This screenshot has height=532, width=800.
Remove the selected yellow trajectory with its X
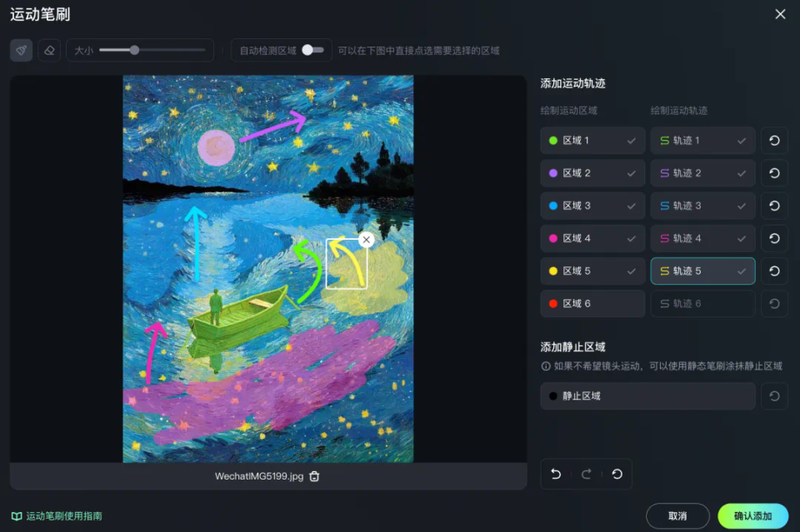click(367, 240)
